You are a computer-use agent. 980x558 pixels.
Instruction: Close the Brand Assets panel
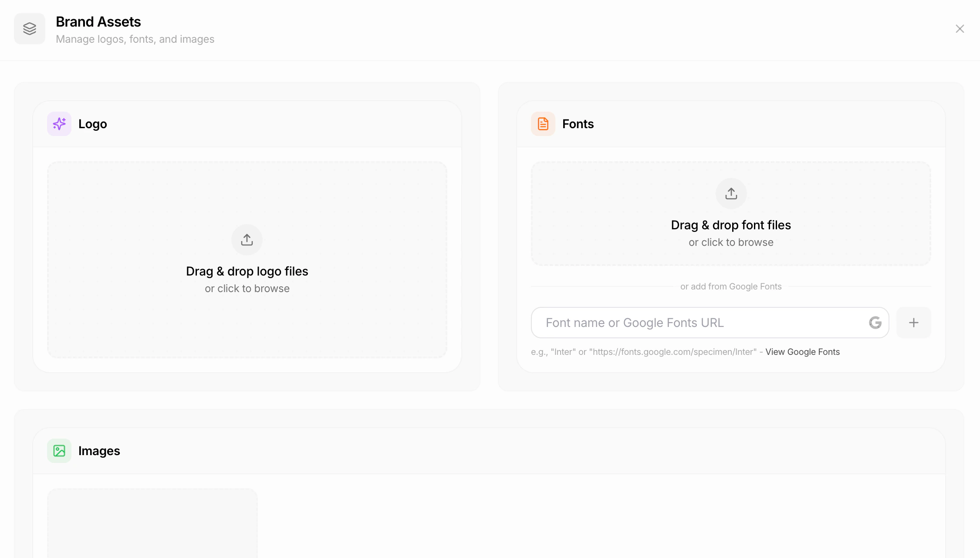(960, 28)
